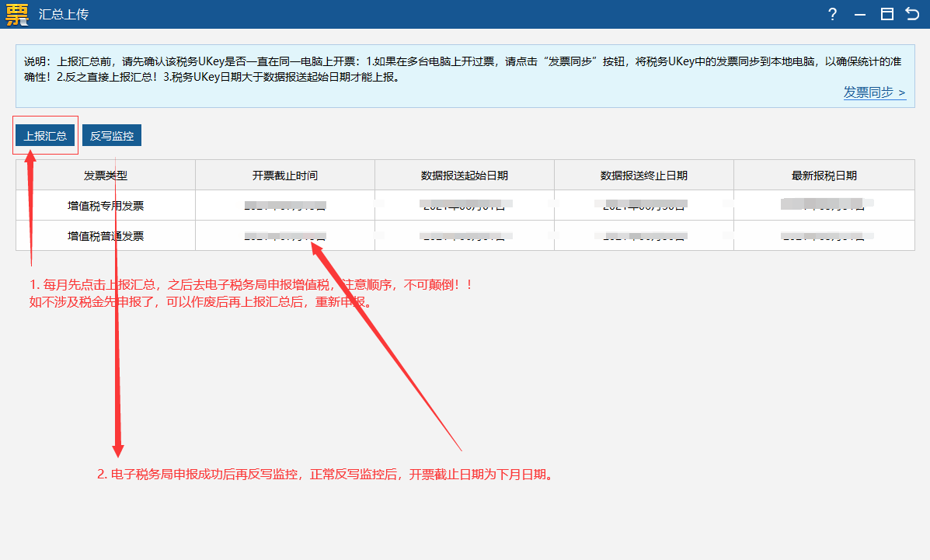Screen dimensions: 930x560
Task: Click the 发票类型 column header
Action: (106, 176)
